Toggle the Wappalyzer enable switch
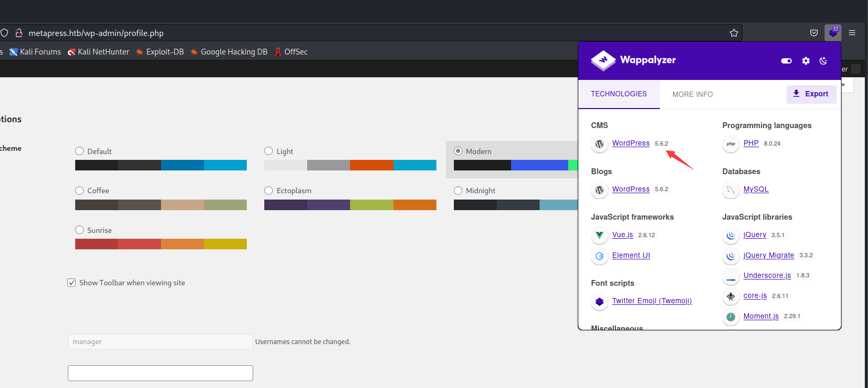868x388 pixels. 786,61
